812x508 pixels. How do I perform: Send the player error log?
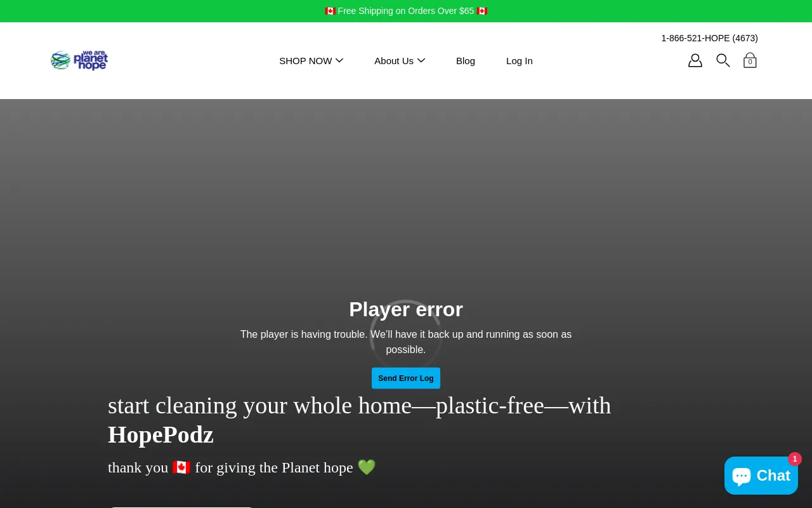point(406,378)
